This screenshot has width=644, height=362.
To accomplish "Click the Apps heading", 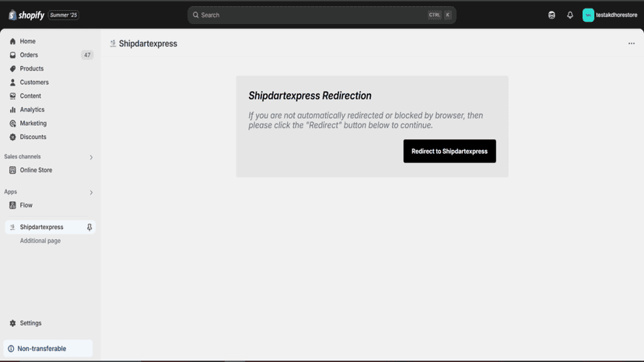I will point(11,192).
